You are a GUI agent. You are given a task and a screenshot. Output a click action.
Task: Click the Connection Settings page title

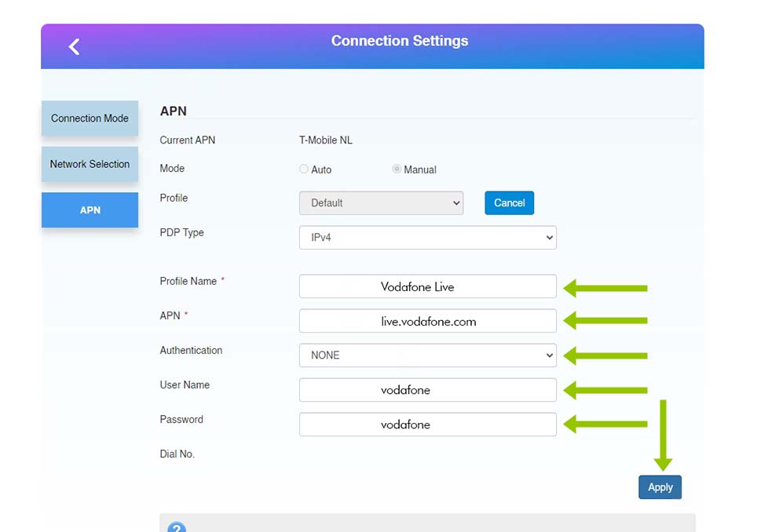pos(399,41)
